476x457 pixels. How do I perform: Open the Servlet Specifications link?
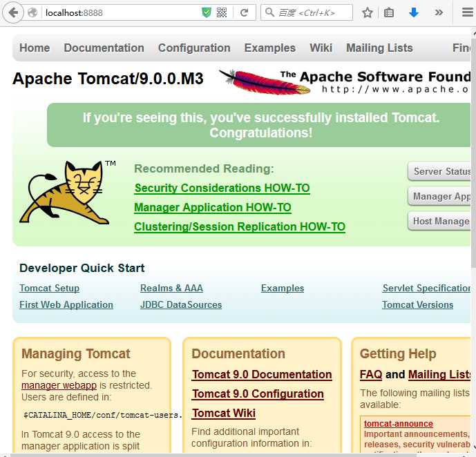[426, 288]
